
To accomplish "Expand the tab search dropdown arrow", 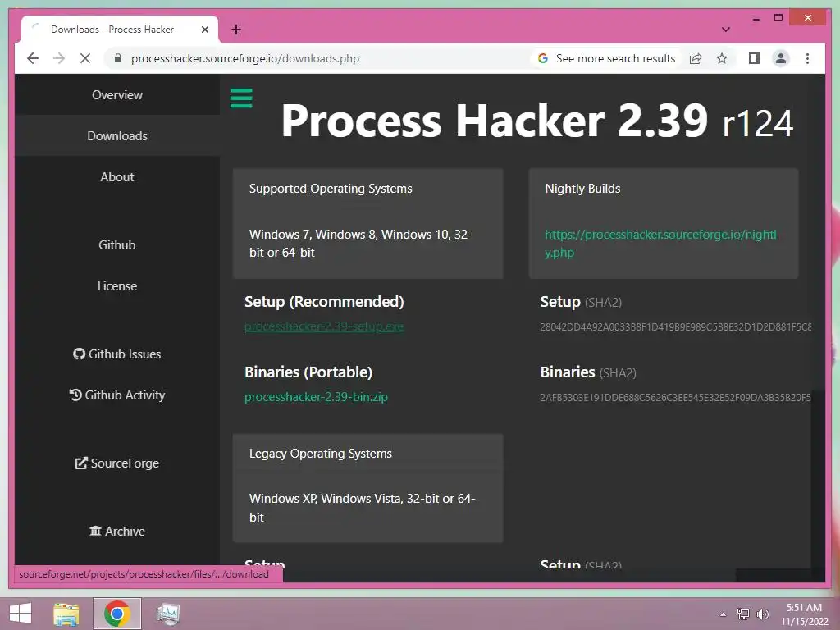I will [x=725, y=30].
